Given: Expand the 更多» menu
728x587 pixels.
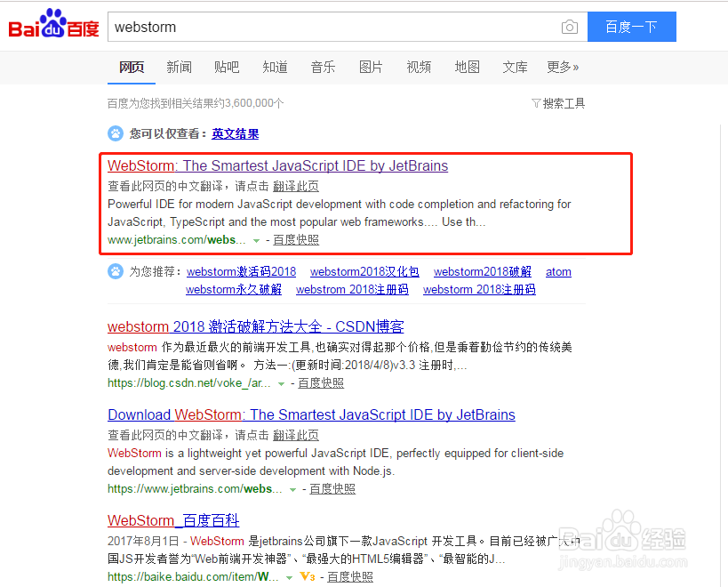Looking at the screenshot, I should [563, 68].
